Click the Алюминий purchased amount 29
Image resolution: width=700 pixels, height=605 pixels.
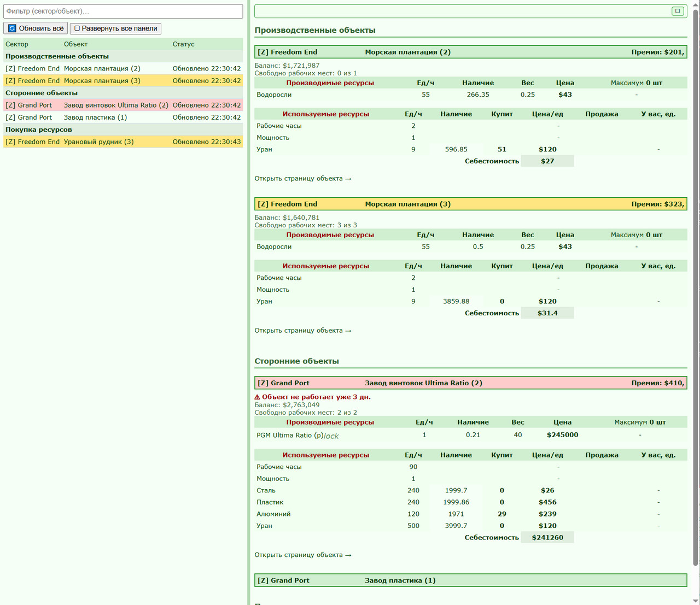click(x=502, y=514)
